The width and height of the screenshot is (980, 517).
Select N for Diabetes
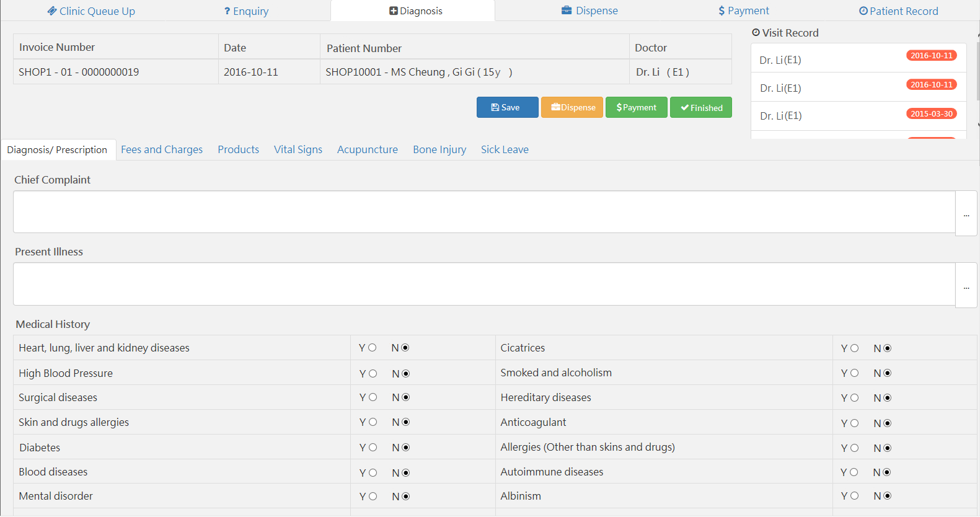(x=405, y=448)
